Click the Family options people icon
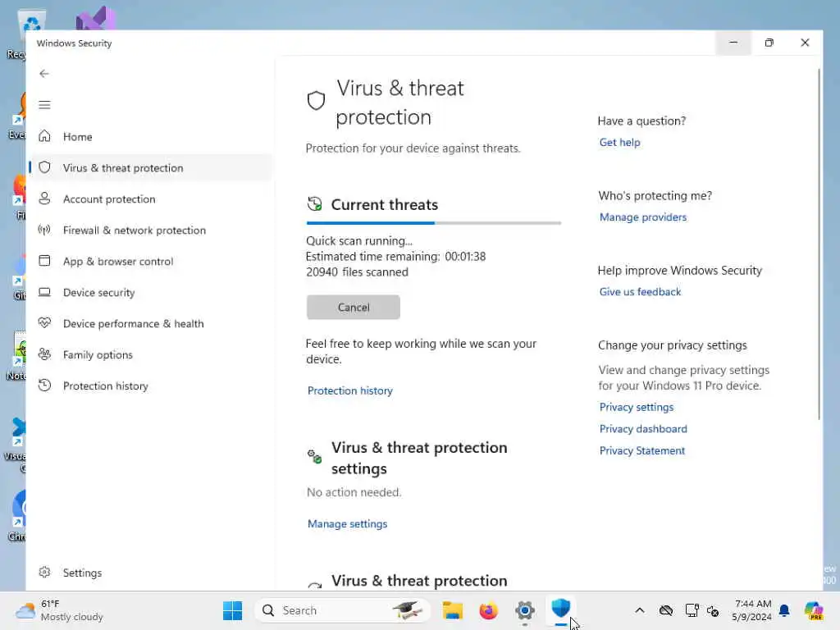The width and height of the screenshot is (840, 630). click(44, 354)
